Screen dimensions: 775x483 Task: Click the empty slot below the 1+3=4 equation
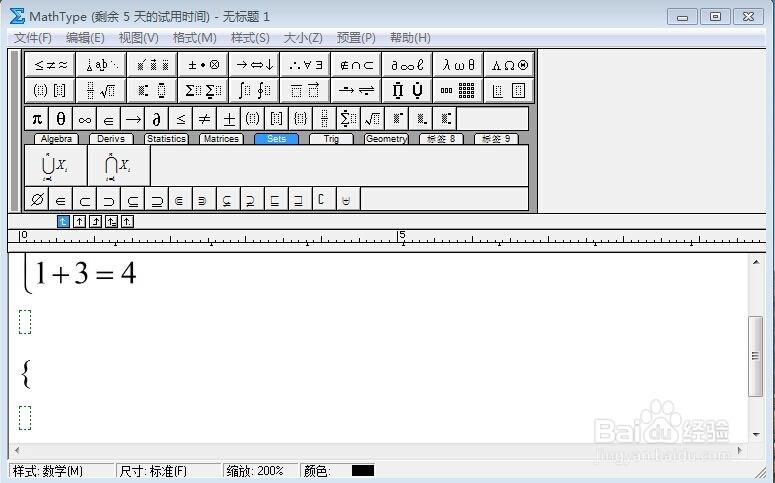click(25, 322)
